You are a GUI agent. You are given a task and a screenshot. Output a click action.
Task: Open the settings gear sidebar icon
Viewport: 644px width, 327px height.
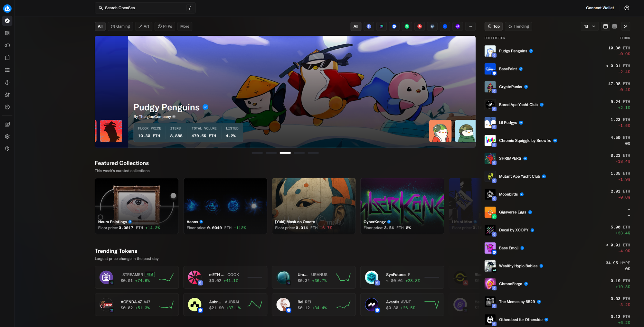[7, 136]
